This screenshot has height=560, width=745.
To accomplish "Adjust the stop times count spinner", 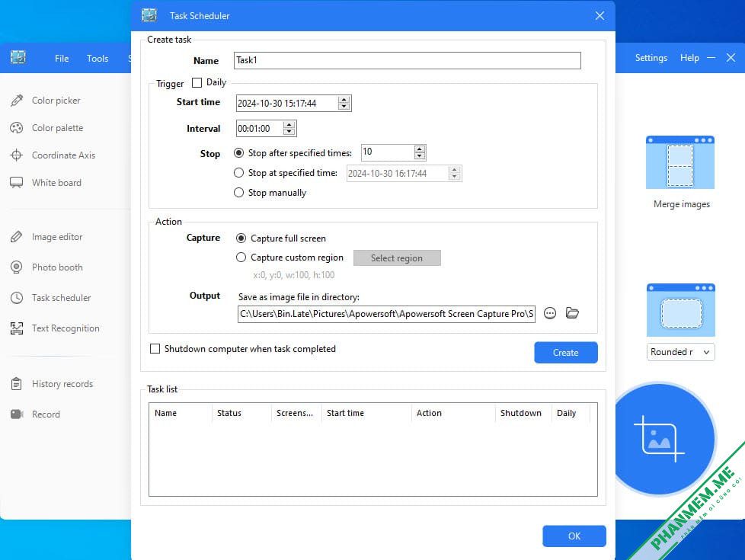I will tap(419, 152).
